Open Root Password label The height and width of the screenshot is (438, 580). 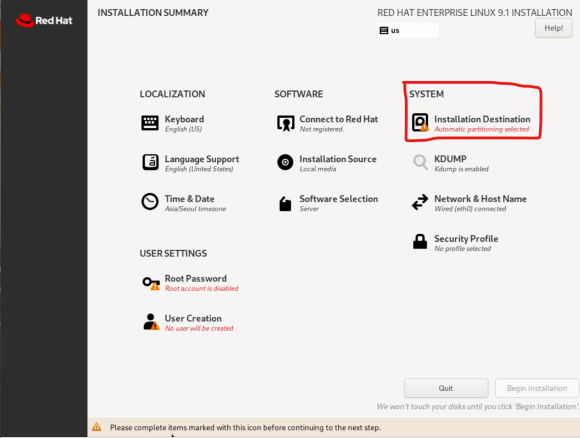tap(196, 278)
